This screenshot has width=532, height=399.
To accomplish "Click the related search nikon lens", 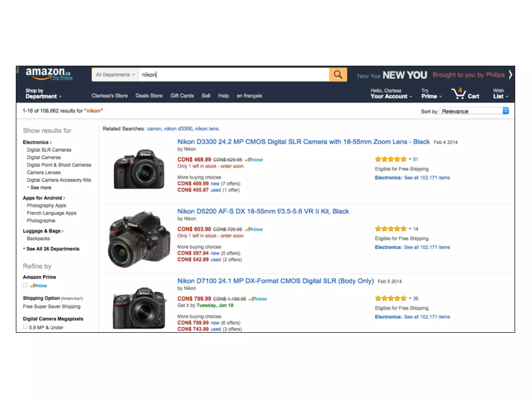I will pyautogui.click(x=207, y=129).
